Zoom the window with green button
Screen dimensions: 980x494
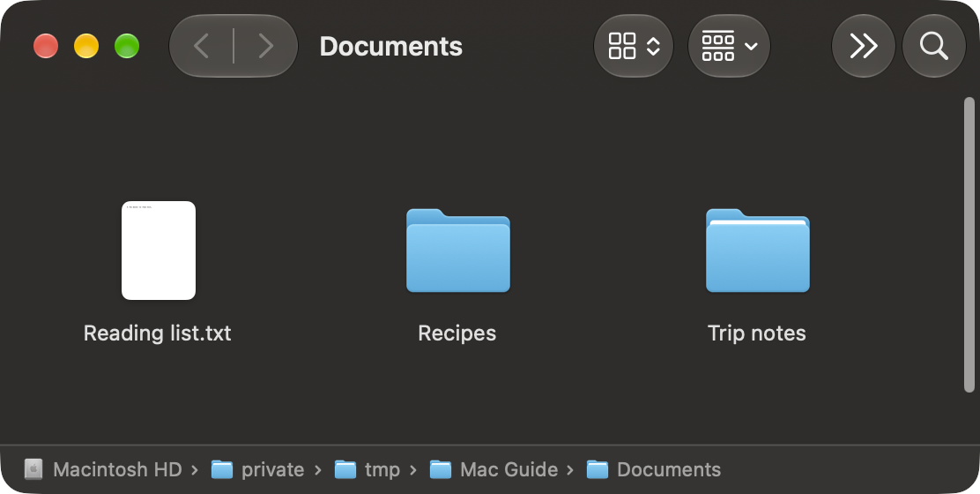pyautogui.click(x=127, y=46)
